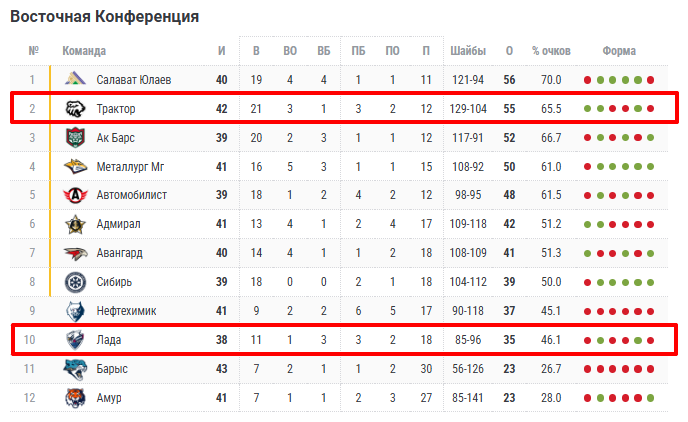Click the Салават Юлаев team logo
The width and height of the screenshot is (688, 422).
pos(77,79)
